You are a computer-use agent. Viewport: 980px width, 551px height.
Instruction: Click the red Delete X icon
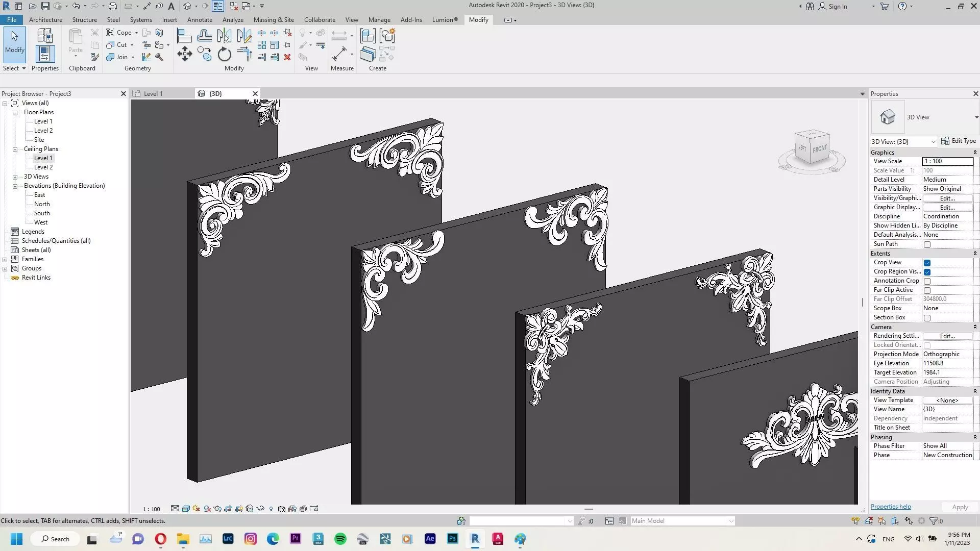click(287, 57)
